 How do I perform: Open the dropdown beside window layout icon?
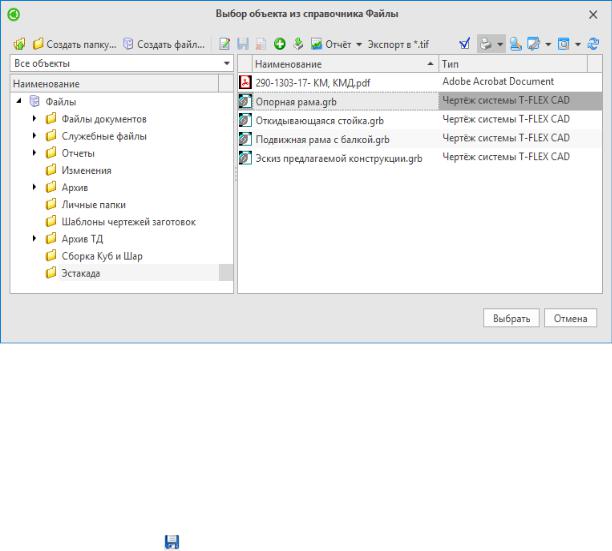(x=578, y=44)
